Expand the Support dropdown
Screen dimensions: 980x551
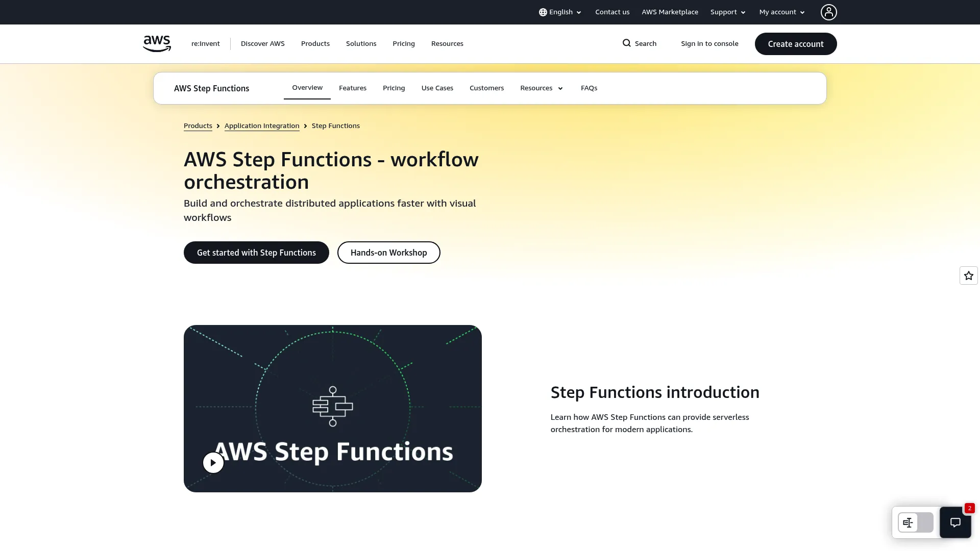[x=728, y=12]
